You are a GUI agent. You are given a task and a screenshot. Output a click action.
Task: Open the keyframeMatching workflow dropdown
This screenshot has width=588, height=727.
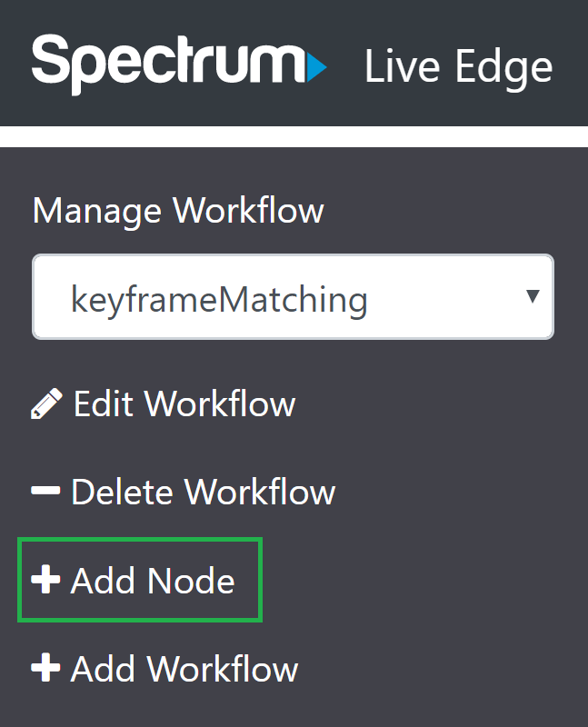293,297
